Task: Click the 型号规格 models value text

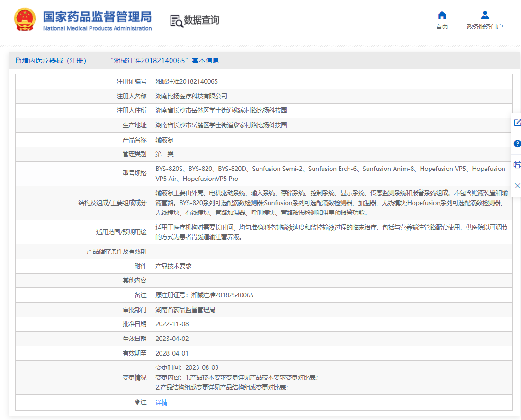Action: 330,173
